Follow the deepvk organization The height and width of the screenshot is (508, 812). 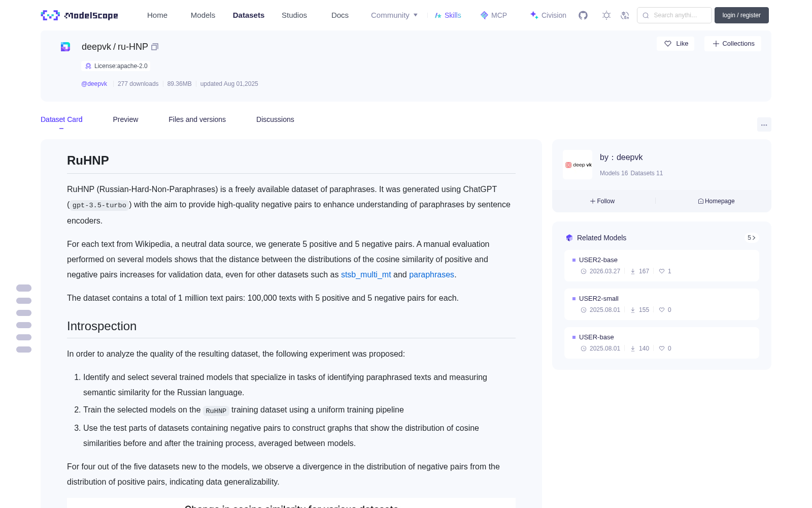pyautogui.click(x=602, y=201)
